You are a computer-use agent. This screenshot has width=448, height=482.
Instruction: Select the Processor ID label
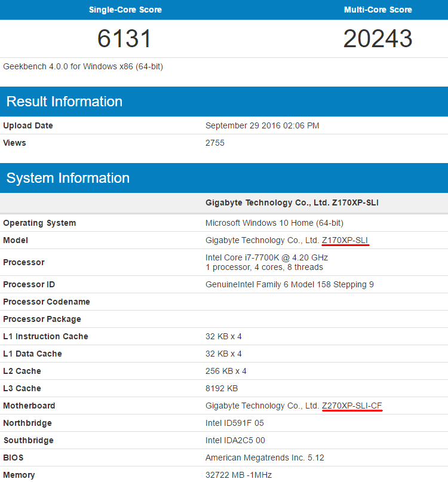point(29,284)
